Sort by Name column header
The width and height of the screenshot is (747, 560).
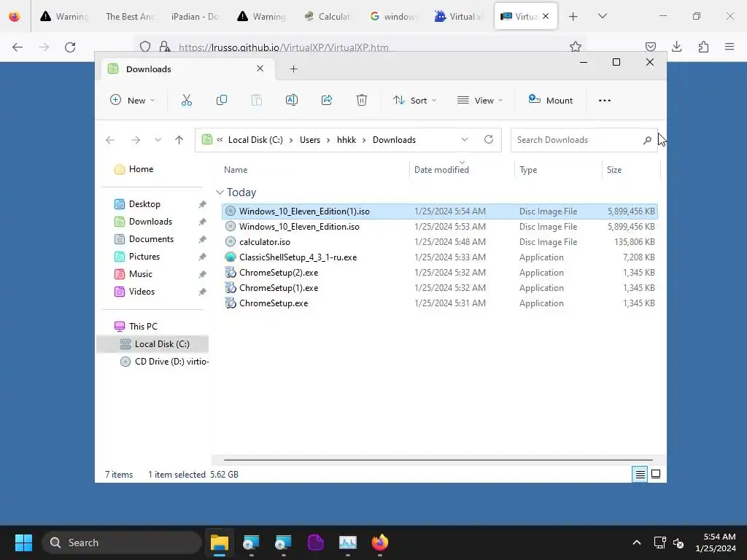point(236,170)
